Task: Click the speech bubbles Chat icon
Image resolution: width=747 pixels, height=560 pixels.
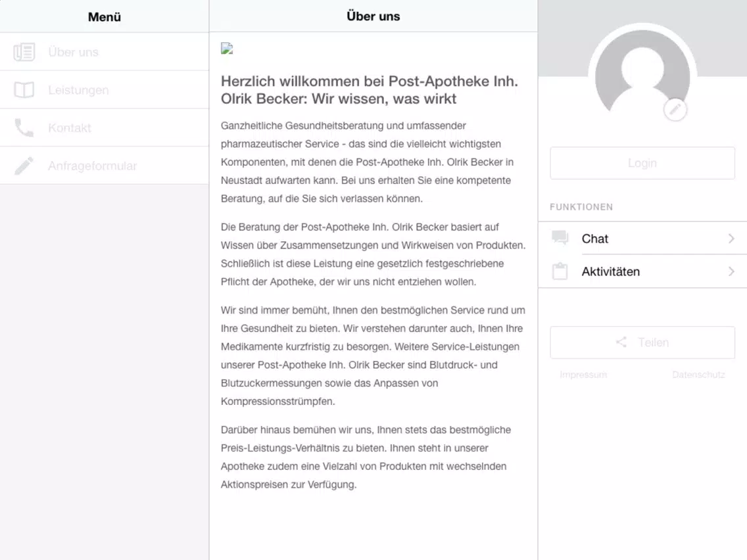Action: (560, 238)
